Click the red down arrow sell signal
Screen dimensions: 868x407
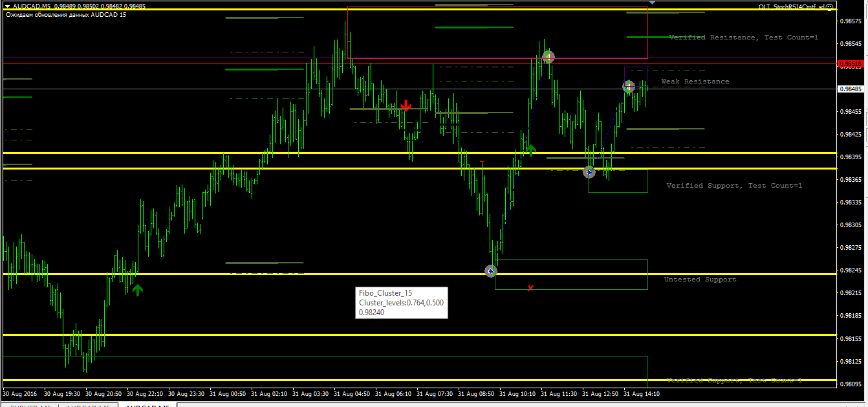coord(406,105)
